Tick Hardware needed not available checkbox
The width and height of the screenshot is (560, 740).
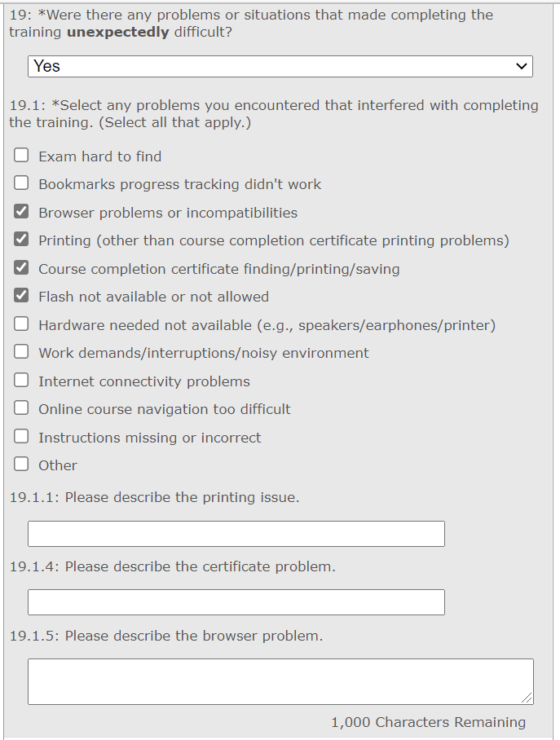21,324
